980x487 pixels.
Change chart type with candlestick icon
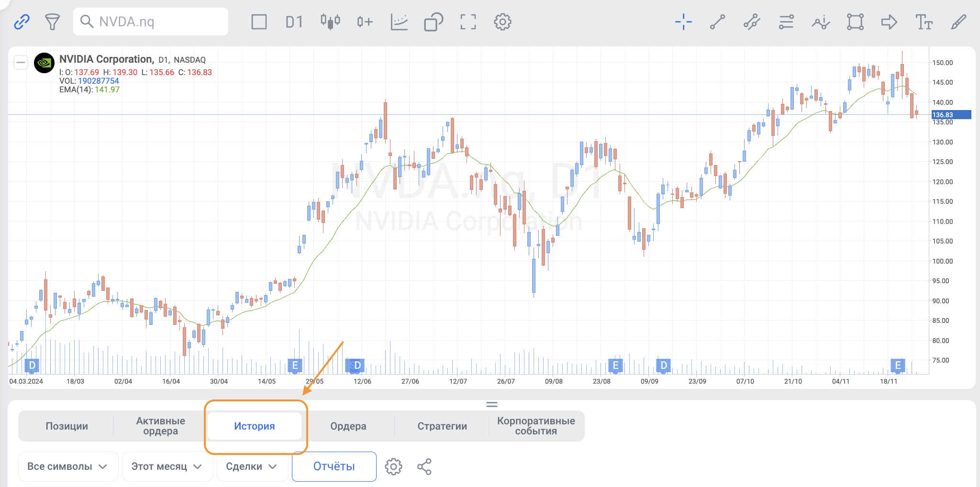330,22
